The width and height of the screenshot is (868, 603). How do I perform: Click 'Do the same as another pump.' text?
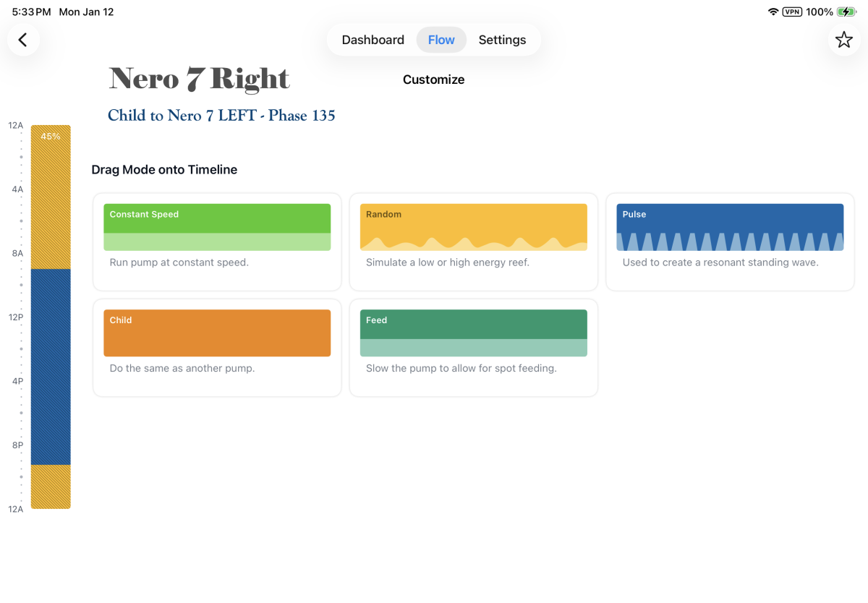(182, 368)
